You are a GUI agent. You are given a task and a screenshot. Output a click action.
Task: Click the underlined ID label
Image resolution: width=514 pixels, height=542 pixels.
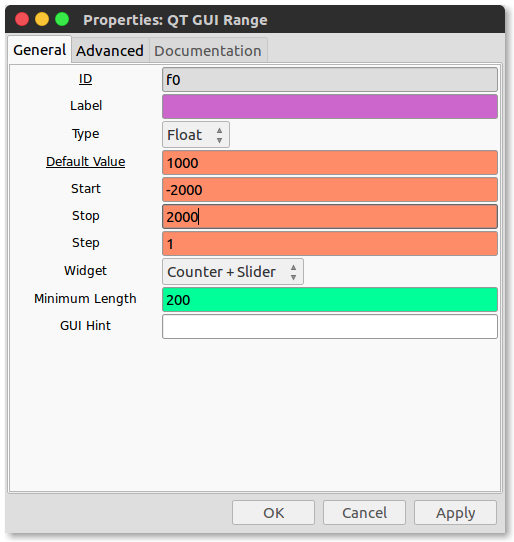[85, 79]
